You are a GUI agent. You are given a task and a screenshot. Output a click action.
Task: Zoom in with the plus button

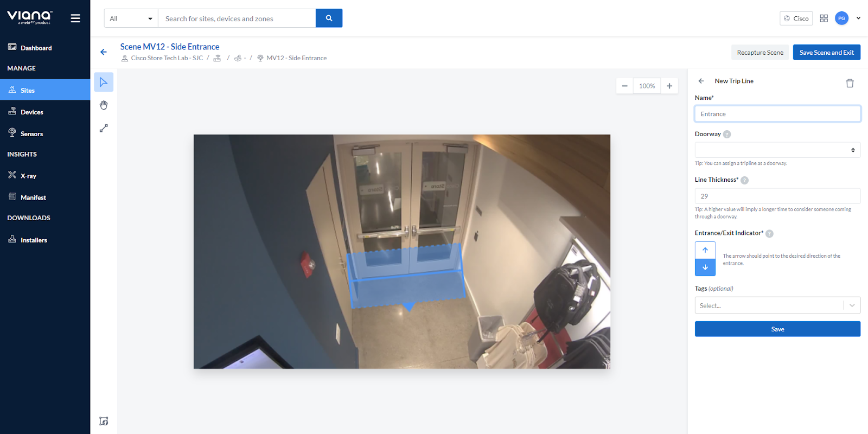669,86
